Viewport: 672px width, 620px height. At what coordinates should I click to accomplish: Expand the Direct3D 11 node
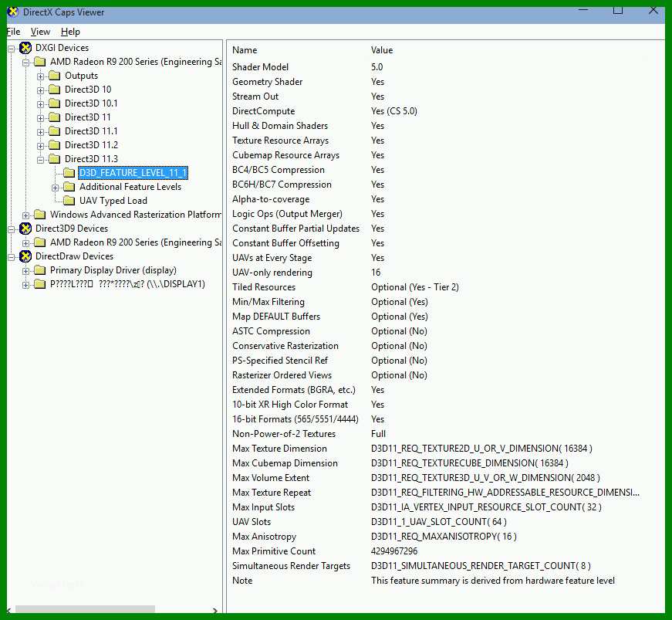pyautogui.click(x=40, y=118)
